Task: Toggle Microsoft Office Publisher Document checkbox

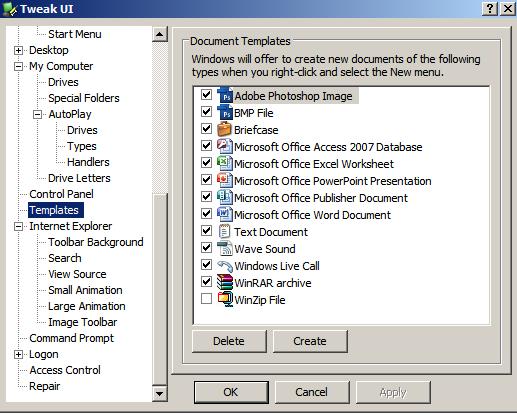Action: [207, 197]
